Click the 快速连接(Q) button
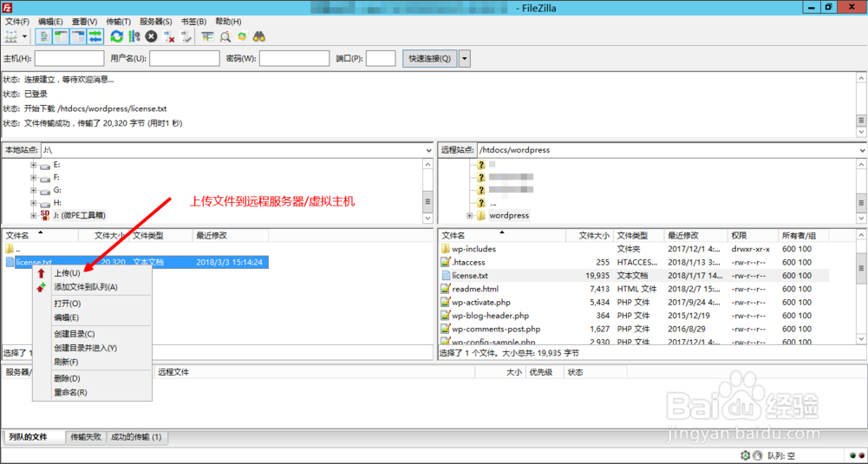The image size is (868, 464). 429,58
